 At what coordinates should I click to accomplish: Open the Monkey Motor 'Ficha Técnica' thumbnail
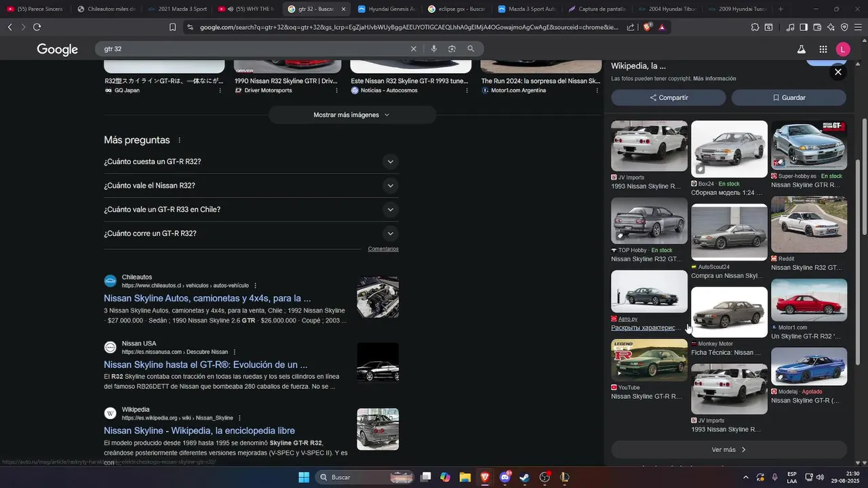729,312
